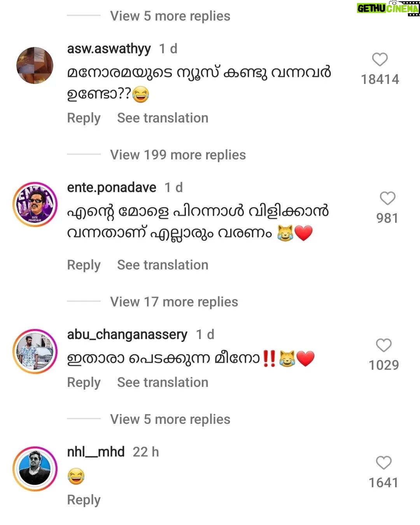Open abu_changanassery's profile avatar

(x=35, y=351)
